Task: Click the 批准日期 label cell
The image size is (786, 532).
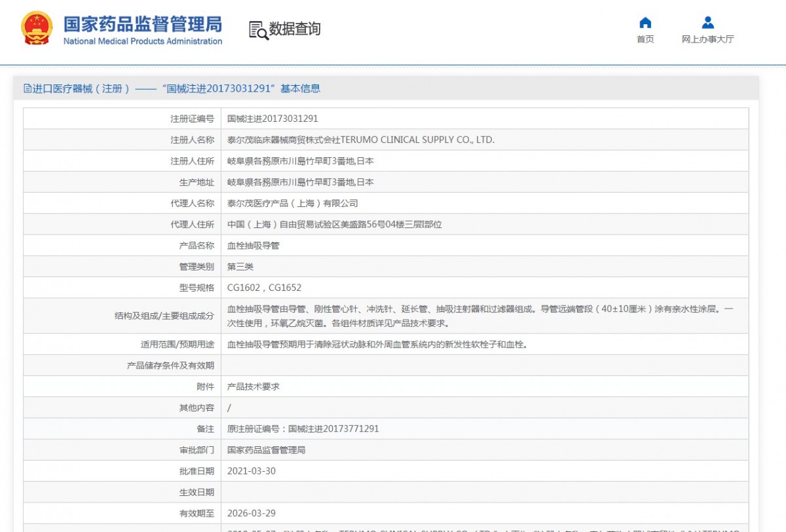Action: (x=122, y=471)
